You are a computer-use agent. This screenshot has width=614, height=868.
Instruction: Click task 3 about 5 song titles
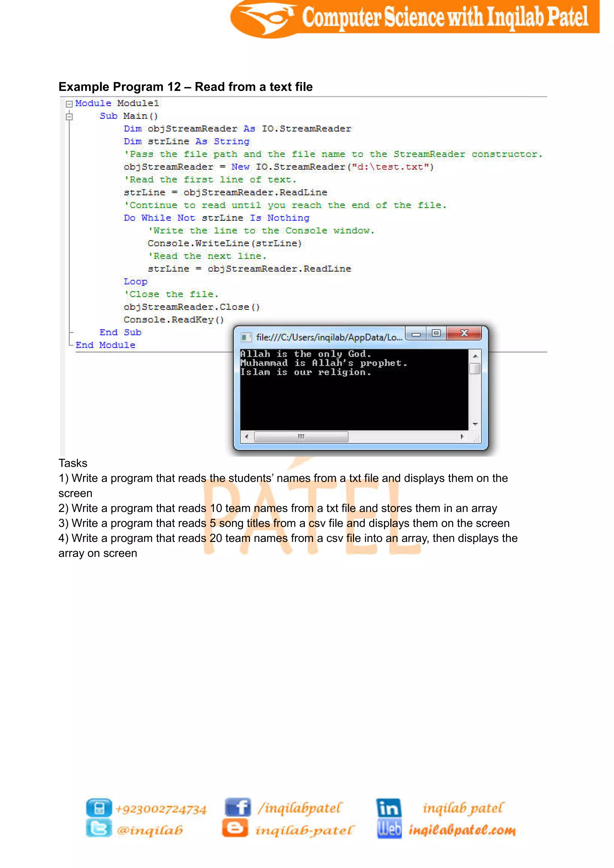coord(284,523)
